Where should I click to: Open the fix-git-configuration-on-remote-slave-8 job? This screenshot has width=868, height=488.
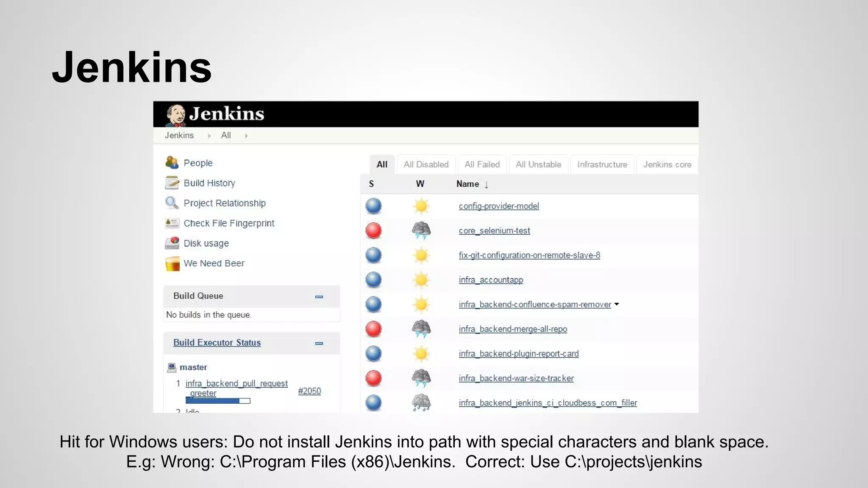[529, 255]
